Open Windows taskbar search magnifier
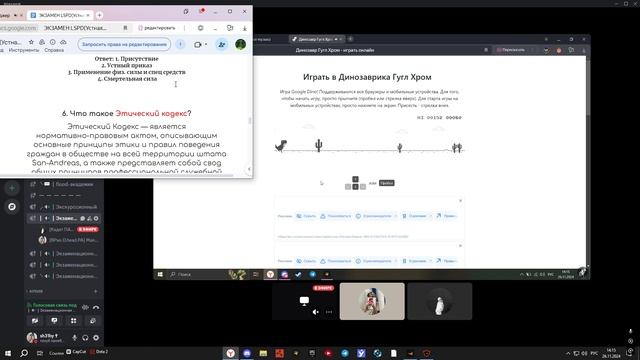640x360 pixels. 24,353
